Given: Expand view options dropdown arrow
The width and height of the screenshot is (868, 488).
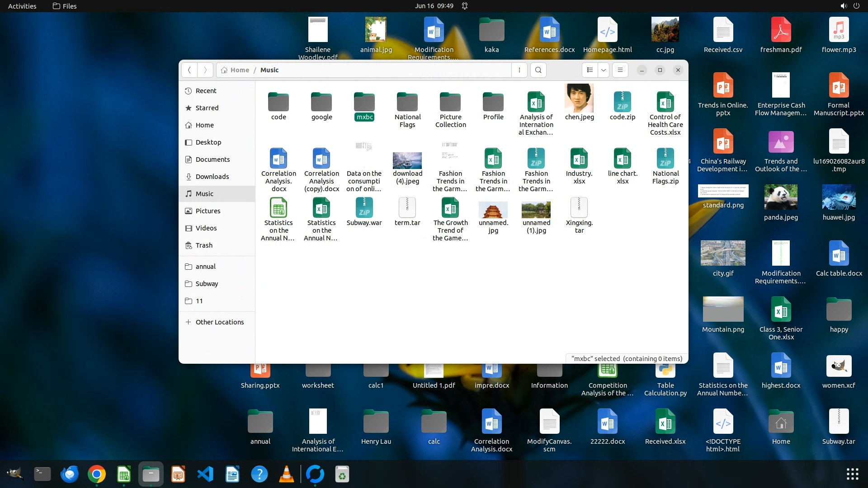Looking at the screenshot, I should tap(603, 70).
